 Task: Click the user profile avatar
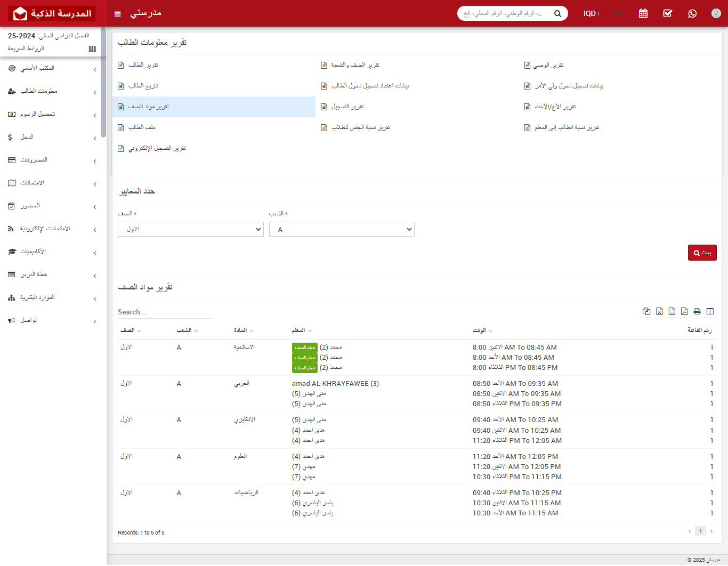tap(716, 13)
